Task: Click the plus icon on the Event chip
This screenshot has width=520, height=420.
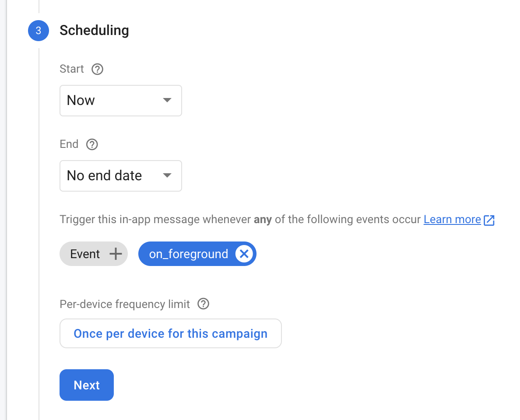Action: (x=116, y=254)
